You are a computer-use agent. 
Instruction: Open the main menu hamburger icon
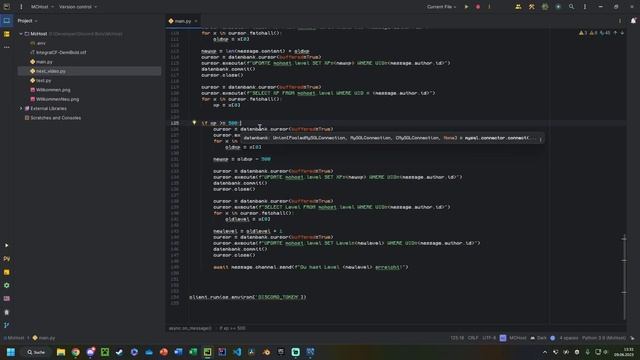coord(21,7)
